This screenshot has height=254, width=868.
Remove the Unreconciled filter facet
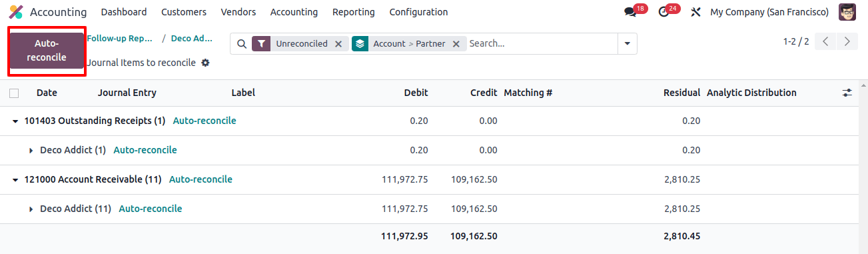(338, 44)
